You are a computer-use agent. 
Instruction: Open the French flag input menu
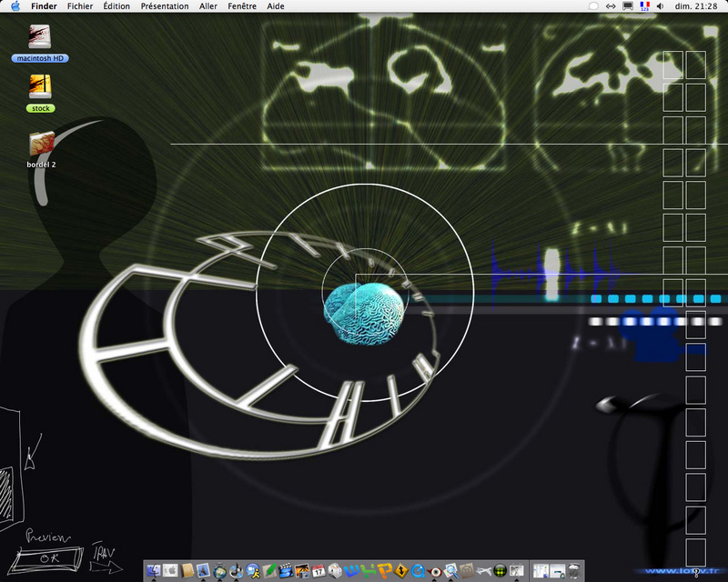click(x=644, y=6)
